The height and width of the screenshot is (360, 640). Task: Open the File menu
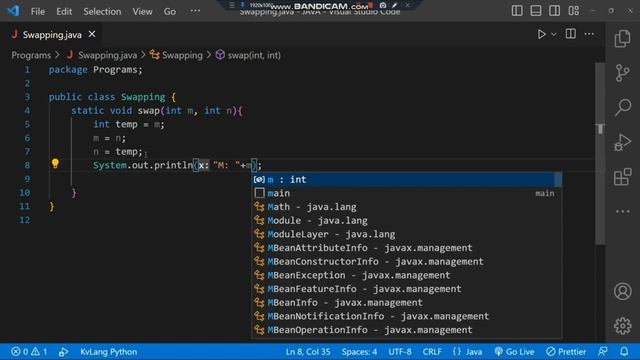point(38,11)
